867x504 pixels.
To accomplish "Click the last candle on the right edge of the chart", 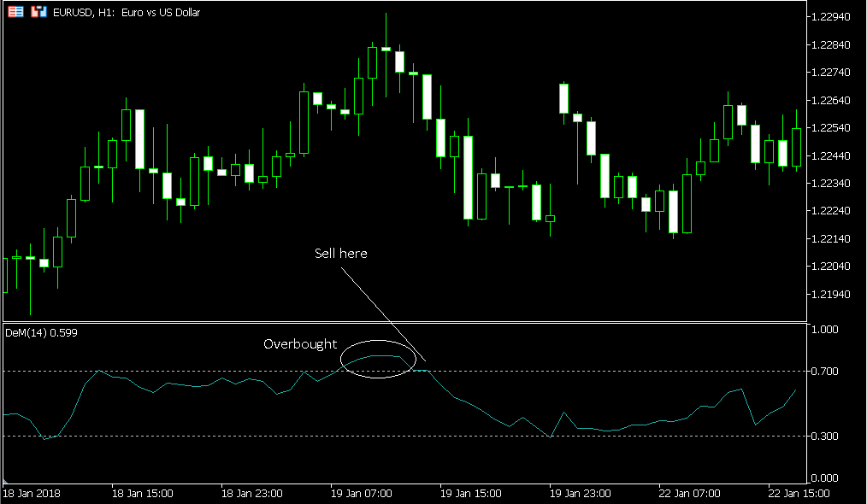I will [x=797, y=147].
